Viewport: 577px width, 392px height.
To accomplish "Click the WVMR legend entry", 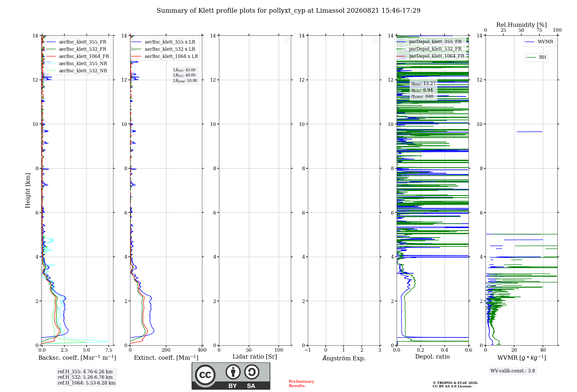I will [539, 42].
